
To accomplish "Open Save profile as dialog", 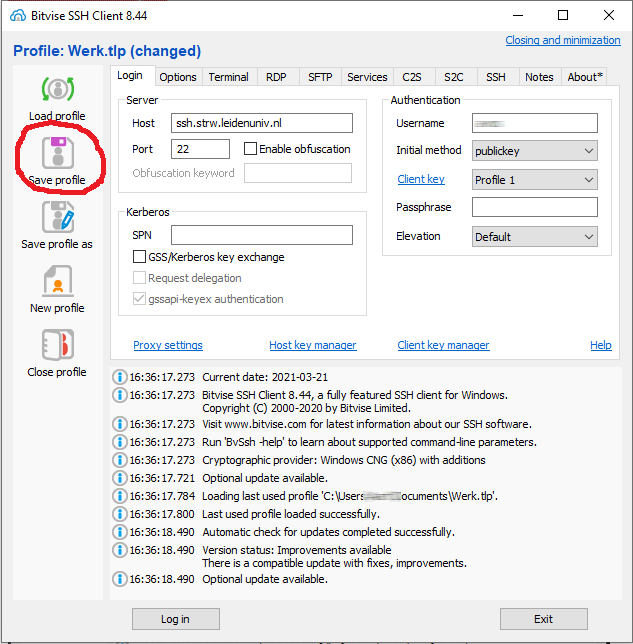I will (x=57, y=218).
